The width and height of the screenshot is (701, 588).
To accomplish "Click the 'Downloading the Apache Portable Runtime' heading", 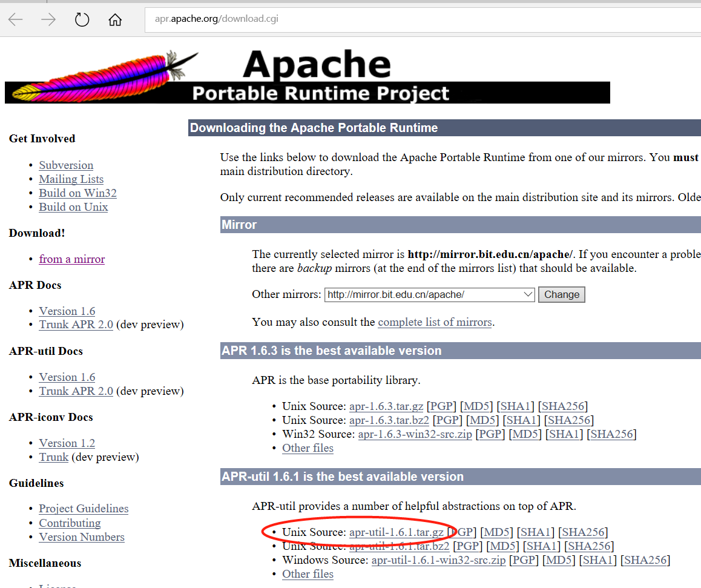I will tap(314, 128).
